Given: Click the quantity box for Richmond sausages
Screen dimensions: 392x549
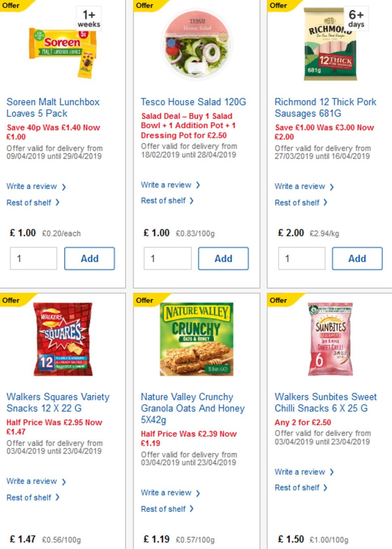Looking at the screenshot, I should (301, 258).
